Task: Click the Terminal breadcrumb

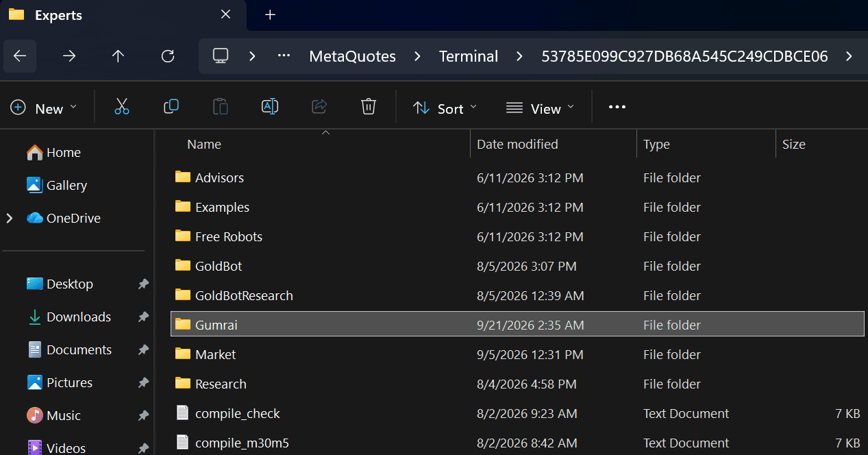Action: tap(469, 56)
